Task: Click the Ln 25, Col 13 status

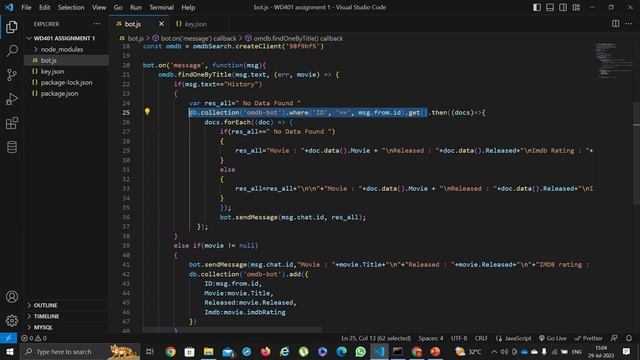Action: pyautogui.click(x=376, y=338)
